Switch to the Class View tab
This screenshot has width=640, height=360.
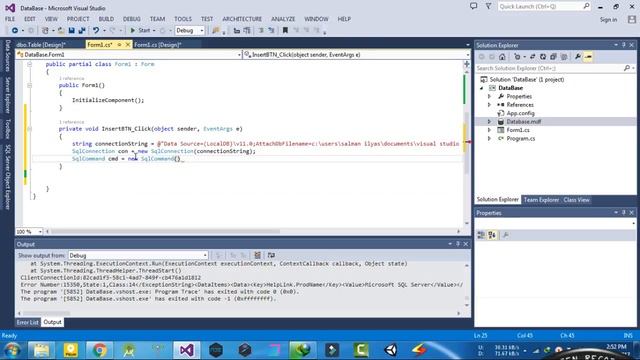[x=576, y=200]
